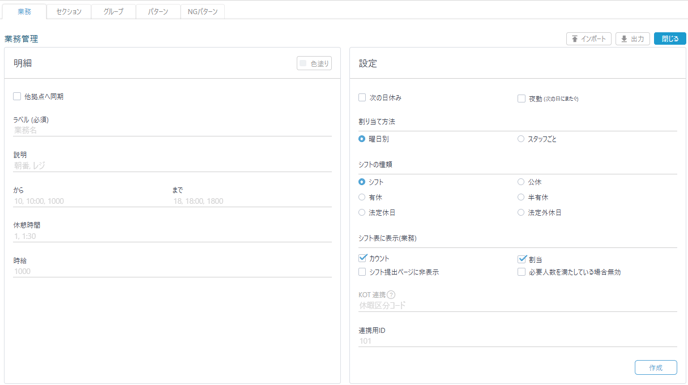The height and width of the screenshot is (385, 688).
Task: Click the インポート button
Action: (x=588, y=39)
